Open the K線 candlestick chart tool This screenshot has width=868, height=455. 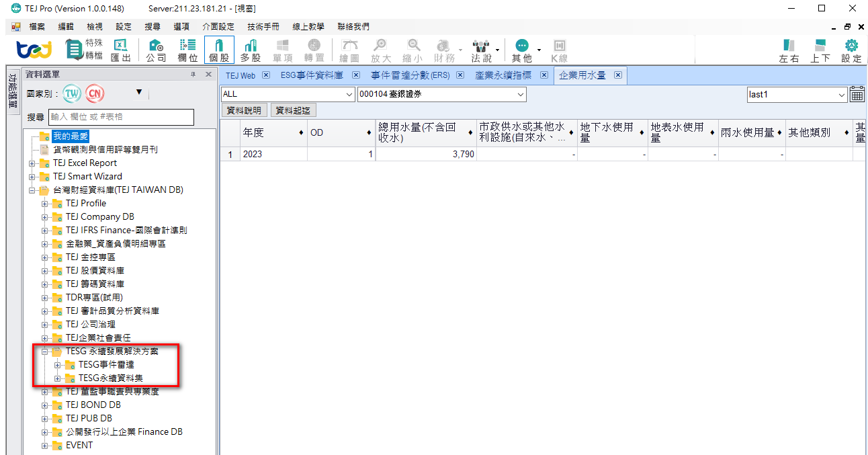click(559, 50)
